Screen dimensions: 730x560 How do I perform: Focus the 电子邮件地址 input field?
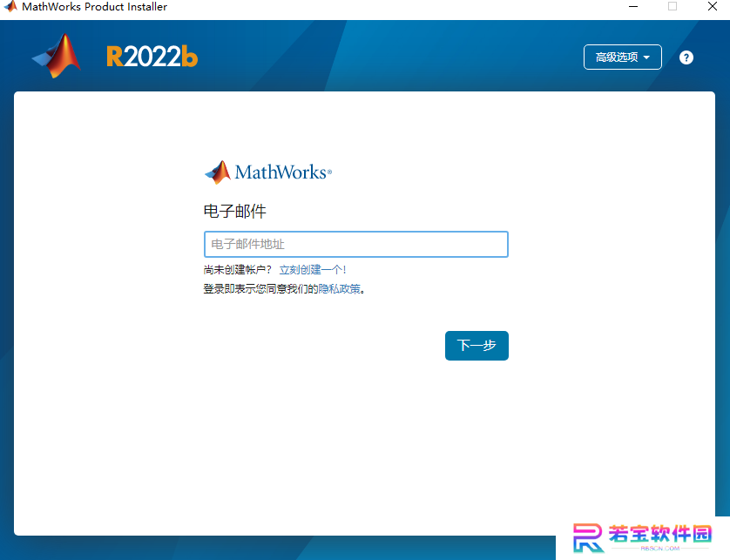click(x=355, y=244)
